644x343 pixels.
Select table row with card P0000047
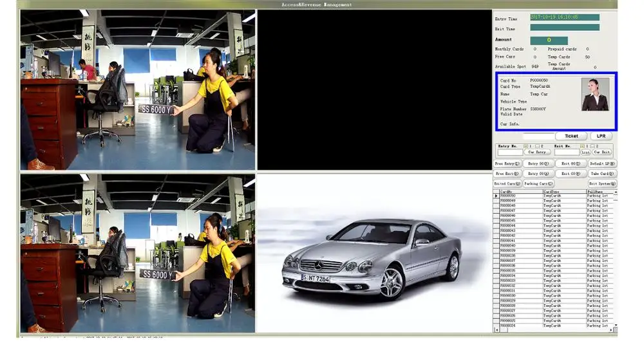[554, 210]
